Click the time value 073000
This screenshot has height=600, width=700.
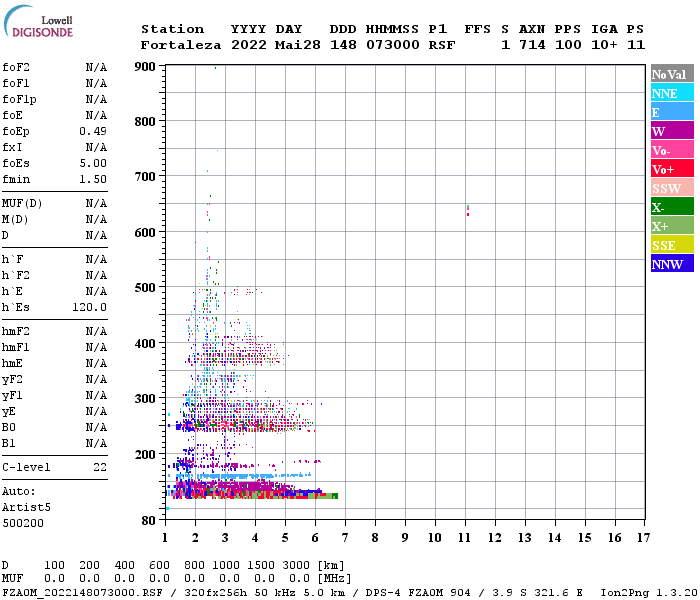tap(393, 45)
